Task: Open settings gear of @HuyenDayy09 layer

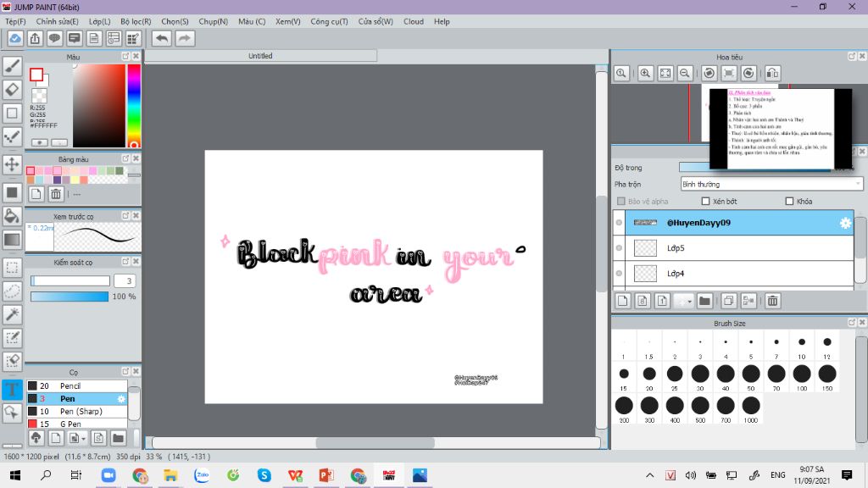Action: (x=845, y=223)
